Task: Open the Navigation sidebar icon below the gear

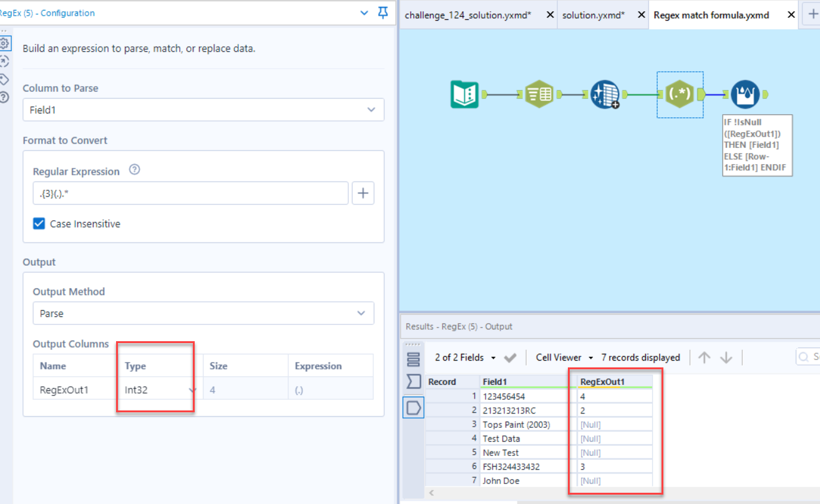Action: coord(5,61)
